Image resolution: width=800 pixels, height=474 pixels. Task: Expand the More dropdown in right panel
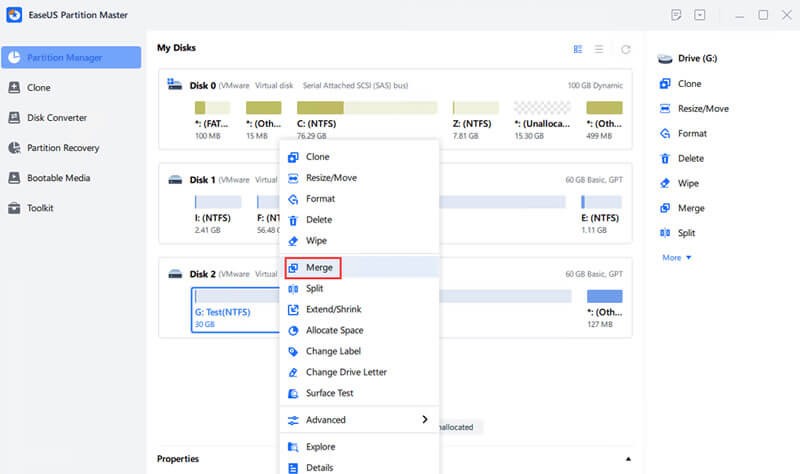(677, 258)
